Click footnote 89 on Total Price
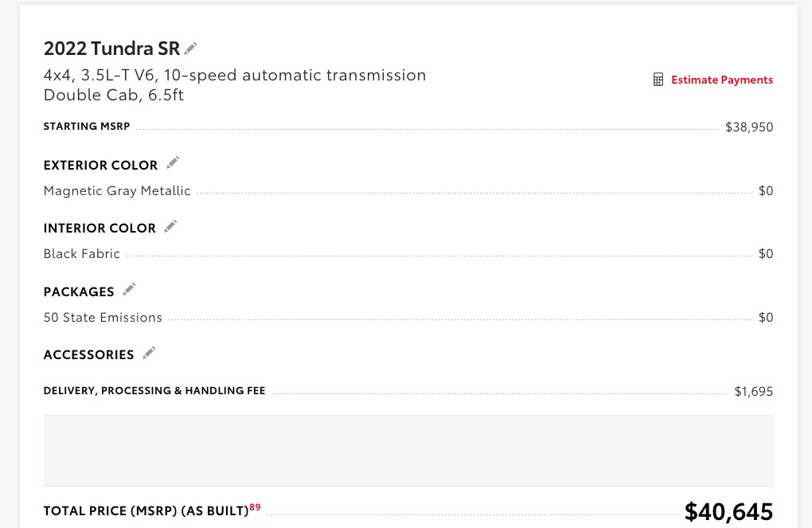This screenshot has height=528, width=812. point(255,507)
